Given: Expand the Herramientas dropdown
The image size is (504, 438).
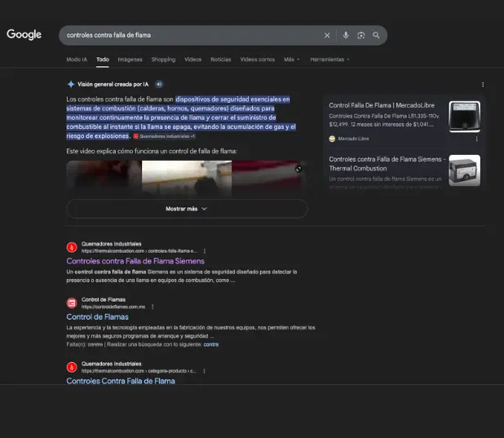Looking at the screenshot, I should pos(329,60).
